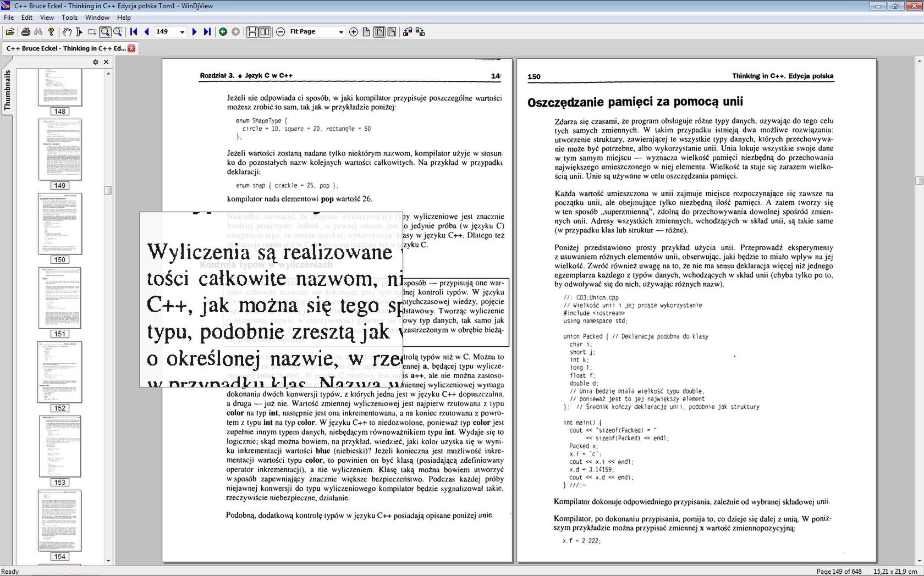Viewport: 924px width, 576px height.
Task: Click the 'Ready' status bar text
Action: tap(10, 571)
